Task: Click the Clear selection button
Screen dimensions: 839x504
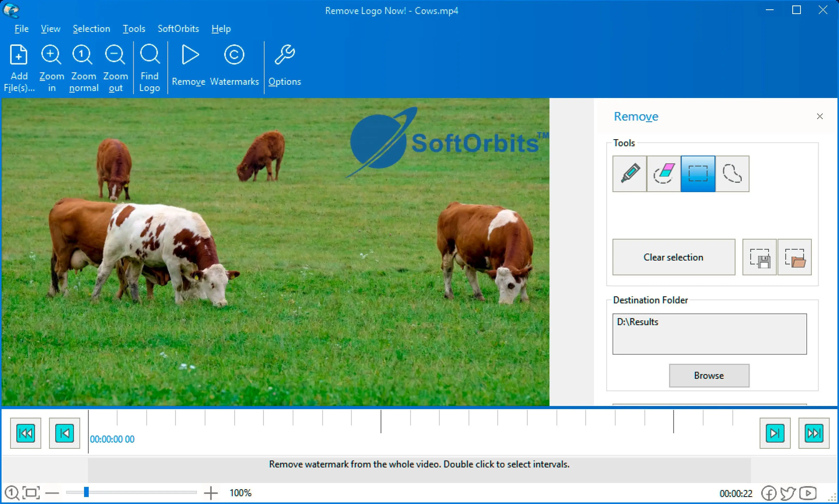Action: click(x=673, y=257)
